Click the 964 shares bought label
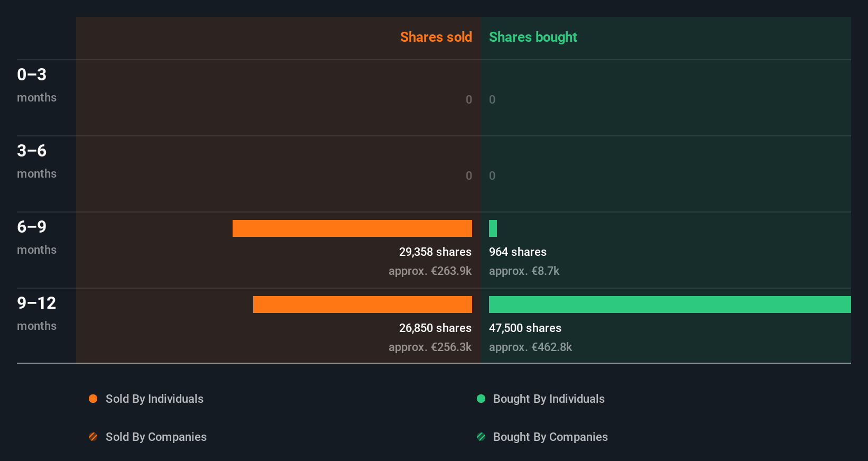This screenshot has width=868, height=461. coord(518,252)
